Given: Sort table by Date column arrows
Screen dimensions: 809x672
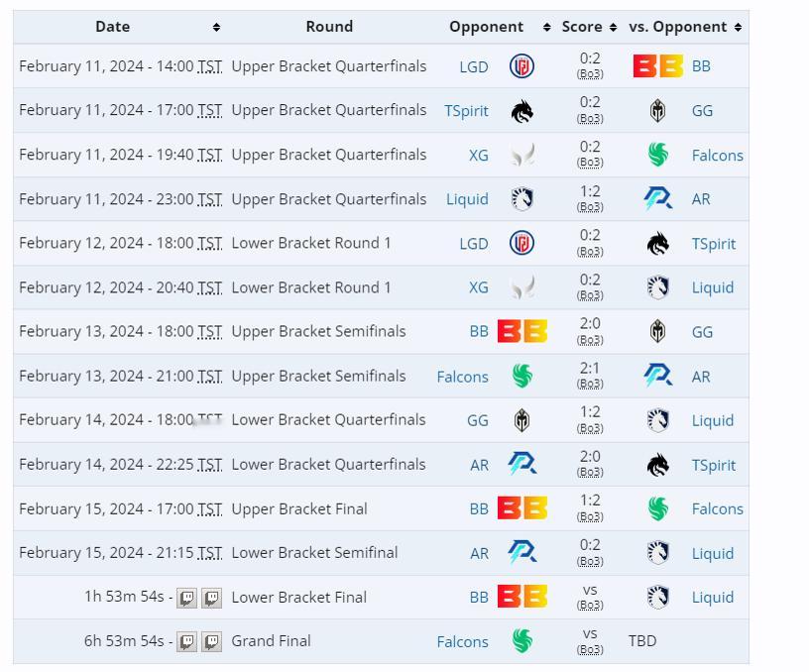Looking at the screenshot, I should tap(216, 28).
